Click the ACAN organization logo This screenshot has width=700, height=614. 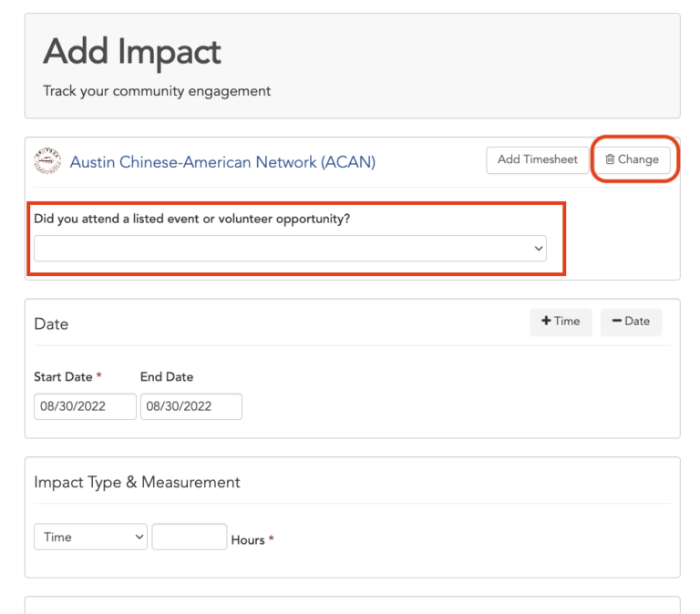point(47,161)
